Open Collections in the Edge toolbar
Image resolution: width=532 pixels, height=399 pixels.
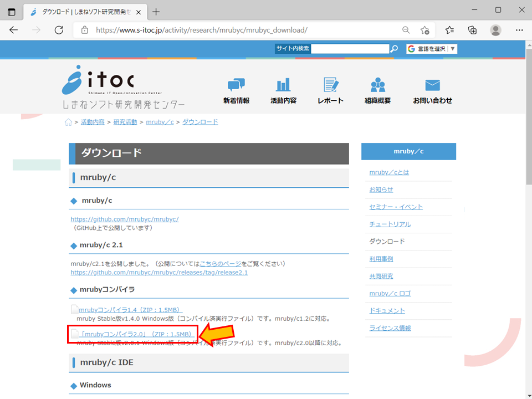472,30
